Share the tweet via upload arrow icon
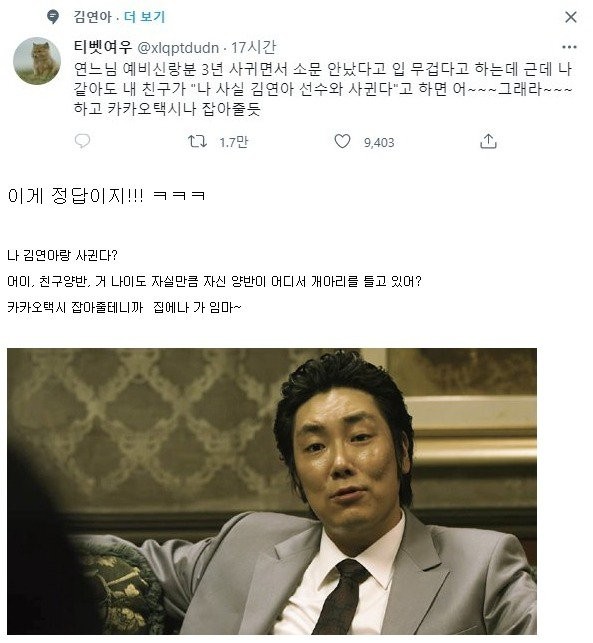This screenshot has height=643, width=593. point(488,141)
